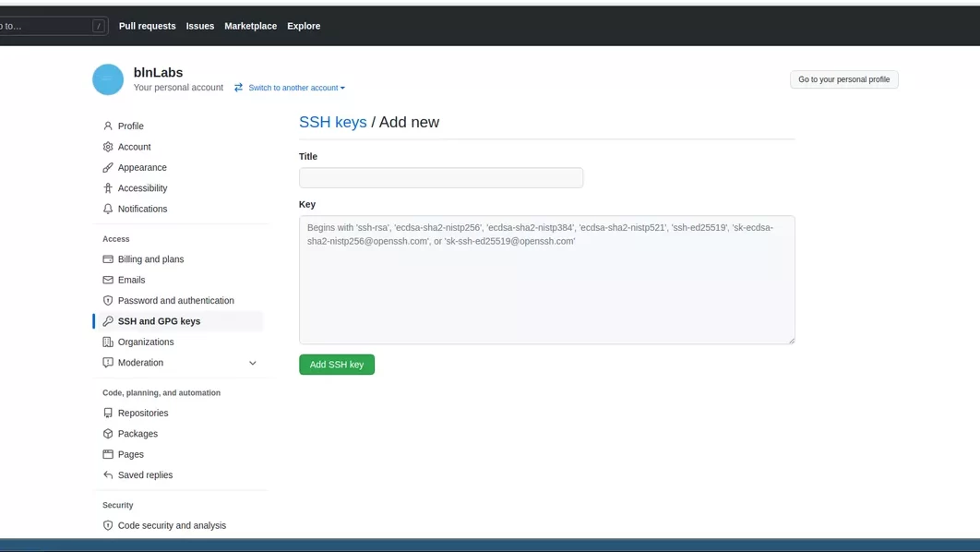Click 'Code, planning, and automation' heading
This screenshot has height=552, width=980.
click(x=161, y=392)
